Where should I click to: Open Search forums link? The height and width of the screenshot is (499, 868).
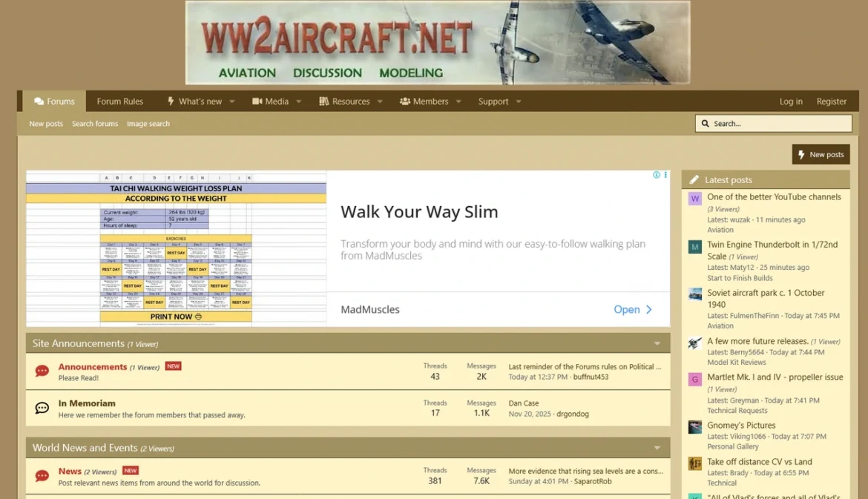pos(95,124)
